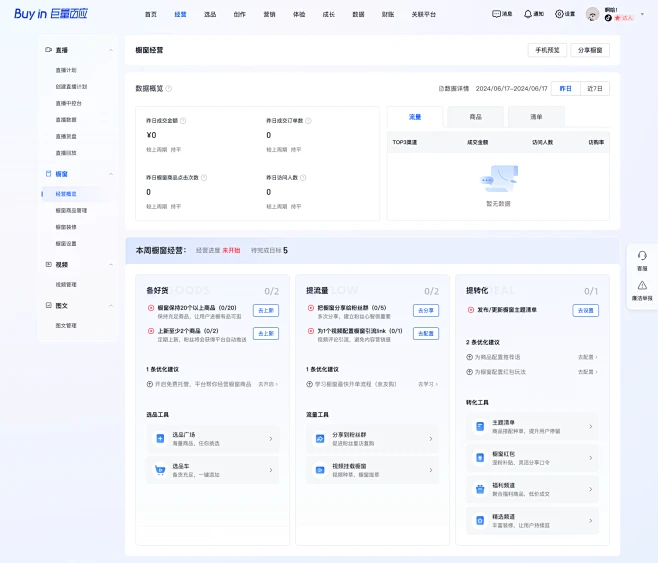The width and height of the screenshot is (658, 563).
Task: Click 去上新 for 上新至少2个商品
Action: (266, 334)
